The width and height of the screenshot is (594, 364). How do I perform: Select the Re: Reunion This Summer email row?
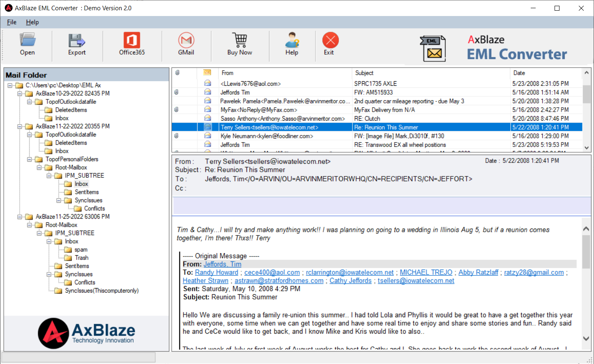point(377,127)
